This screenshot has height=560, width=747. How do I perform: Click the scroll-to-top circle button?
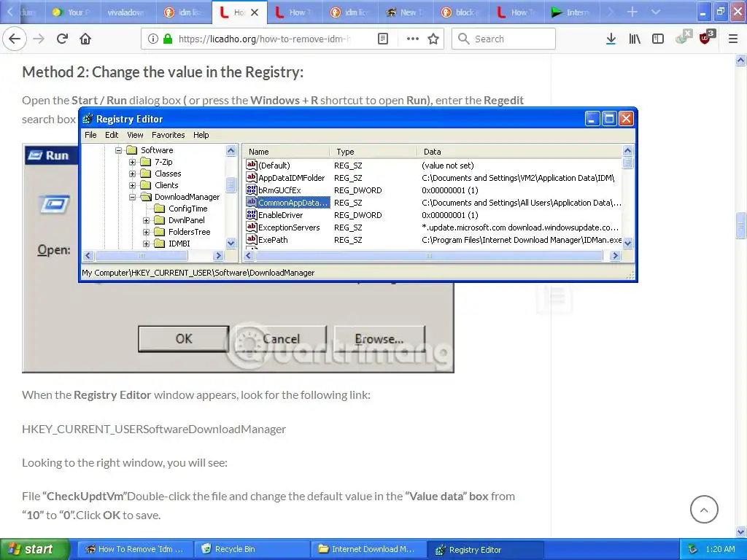[x=704, y=509]
